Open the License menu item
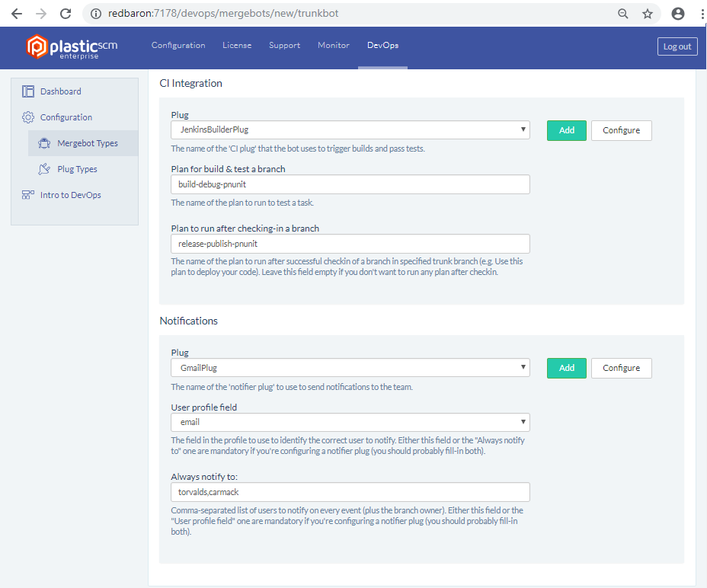The height and width of the screenshot is (588, 707). [x=237, y=45]
